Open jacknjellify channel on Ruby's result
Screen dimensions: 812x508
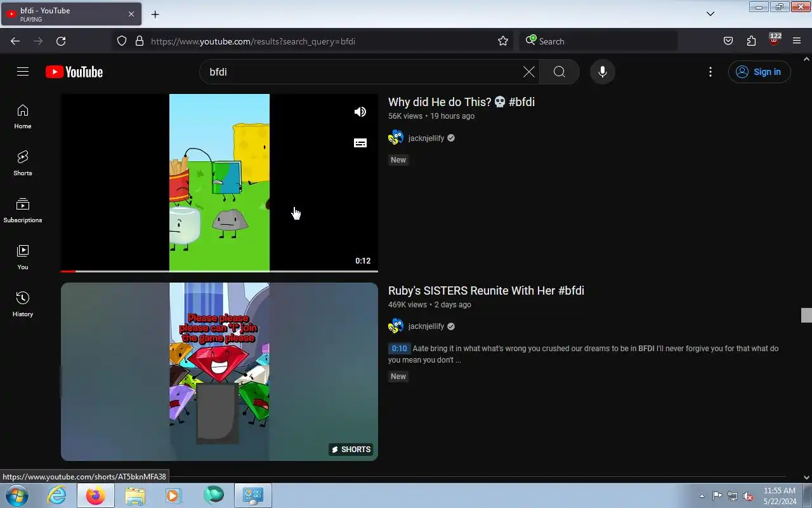(426, 326)
